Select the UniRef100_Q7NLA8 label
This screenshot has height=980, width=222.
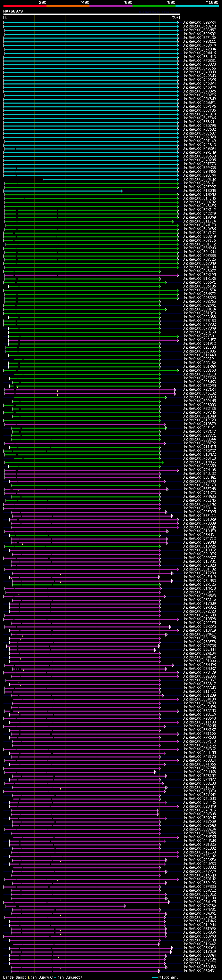click(x=199, y=470)
